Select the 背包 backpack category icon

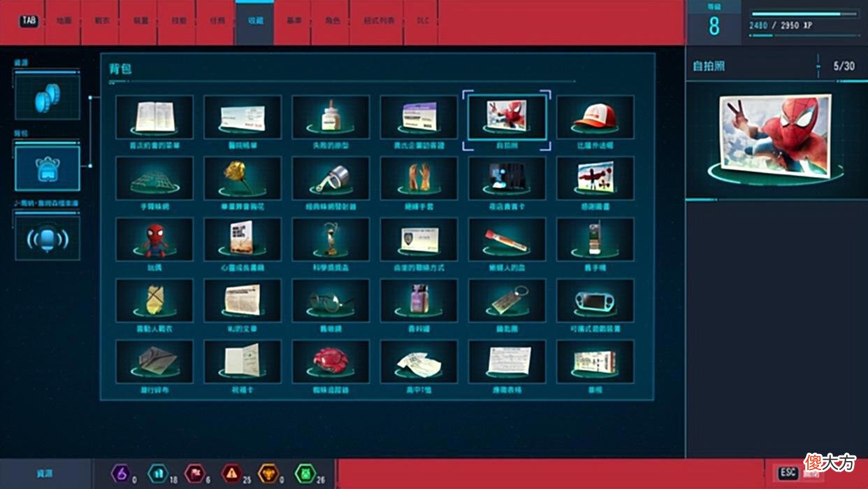tap(47, 168)
